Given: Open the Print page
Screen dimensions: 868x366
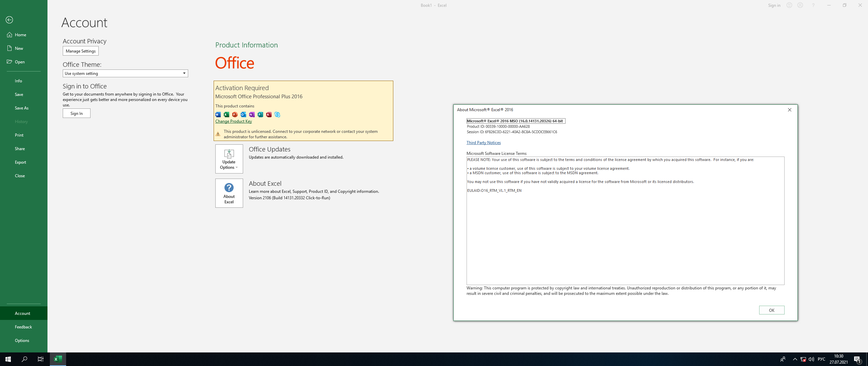Looking at the screenshot, I should point(24,135).
